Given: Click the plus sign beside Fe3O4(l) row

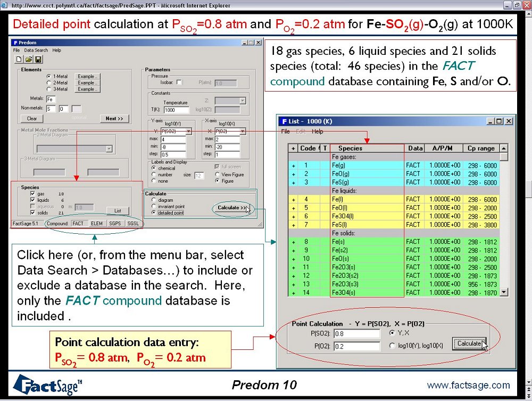Looking at the screenshot, I should tap(293, 216).
